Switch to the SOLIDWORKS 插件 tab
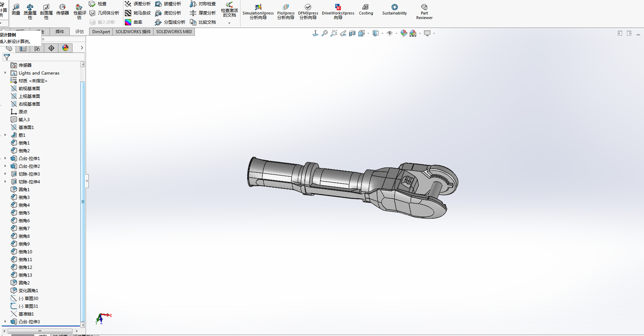The height and width of the screenshot is (336, 644). [133, 31]
